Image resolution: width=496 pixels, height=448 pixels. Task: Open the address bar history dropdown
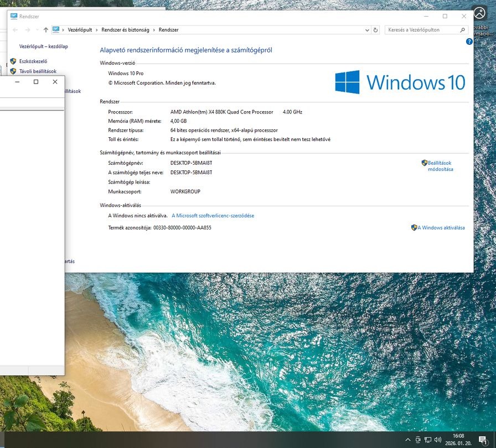(x=367, y=30)
